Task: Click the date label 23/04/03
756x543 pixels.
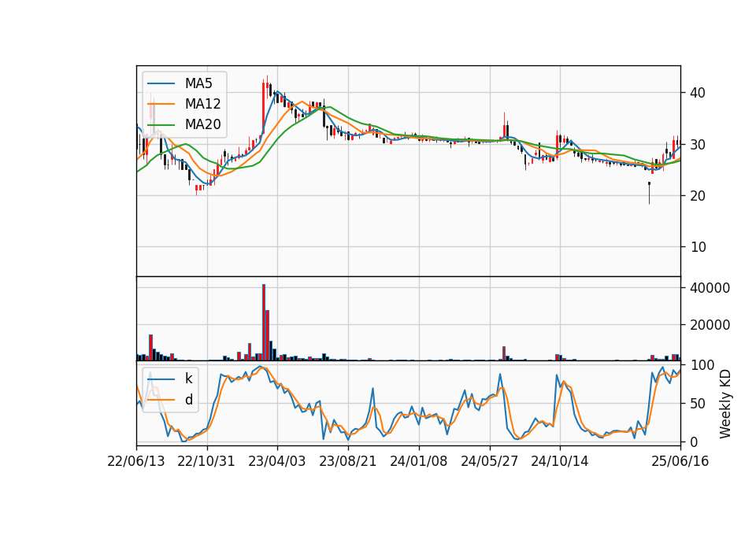Action: (x=276, y=461)
